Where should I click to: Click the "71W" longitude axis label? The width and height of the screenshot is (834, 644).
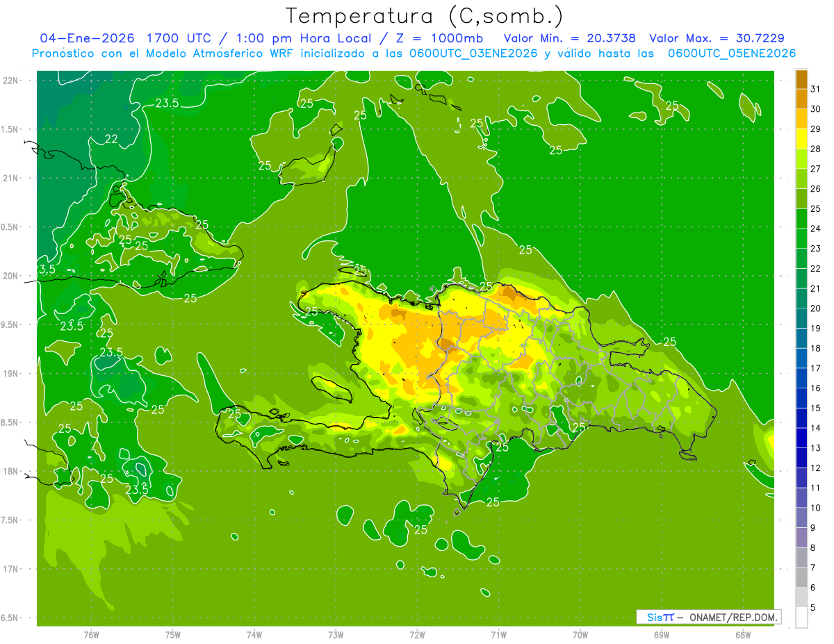tap(499, 635)
